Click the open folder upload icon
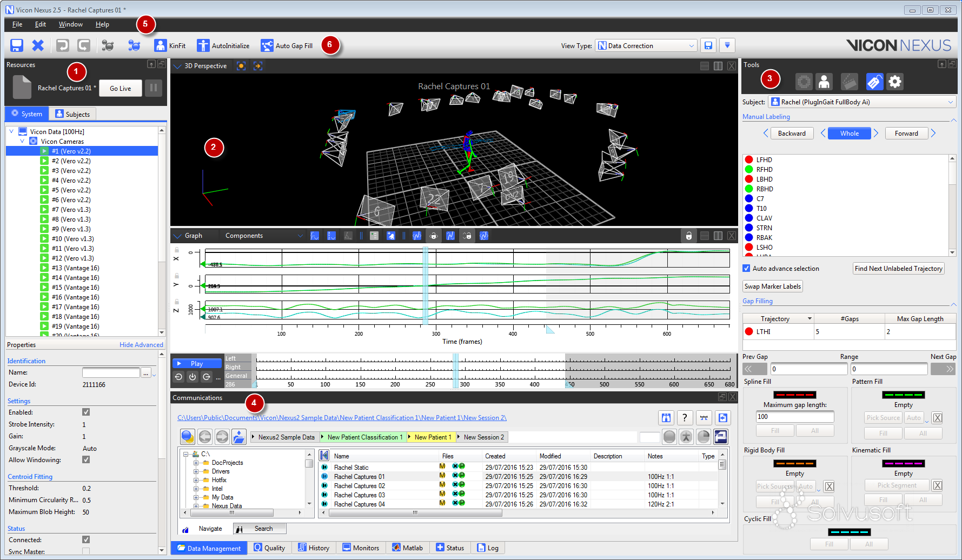 (x=239, y=437)
